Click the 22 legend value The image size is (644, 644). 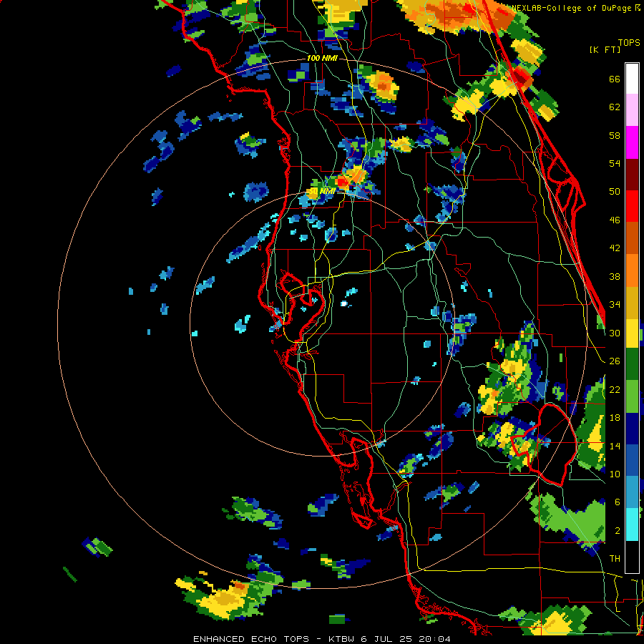tap(615, 389)
